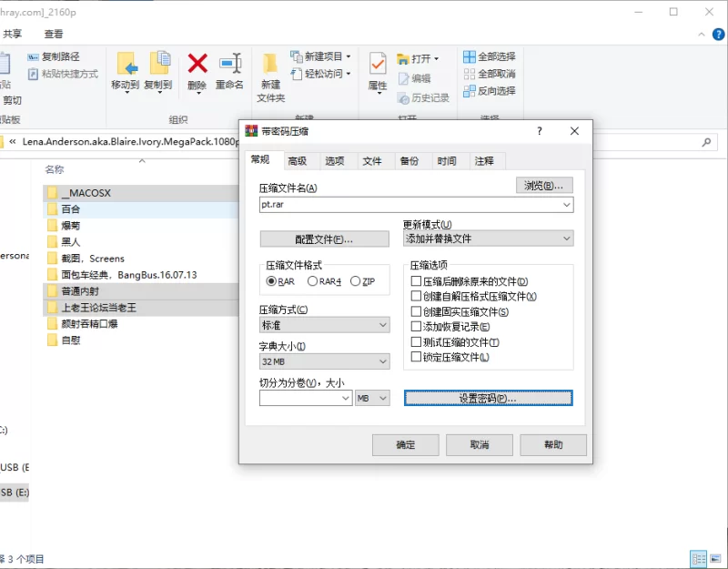Select the RAR4 archive format radio
This screenshot has height=569, width=728.
tap(312, 281)
